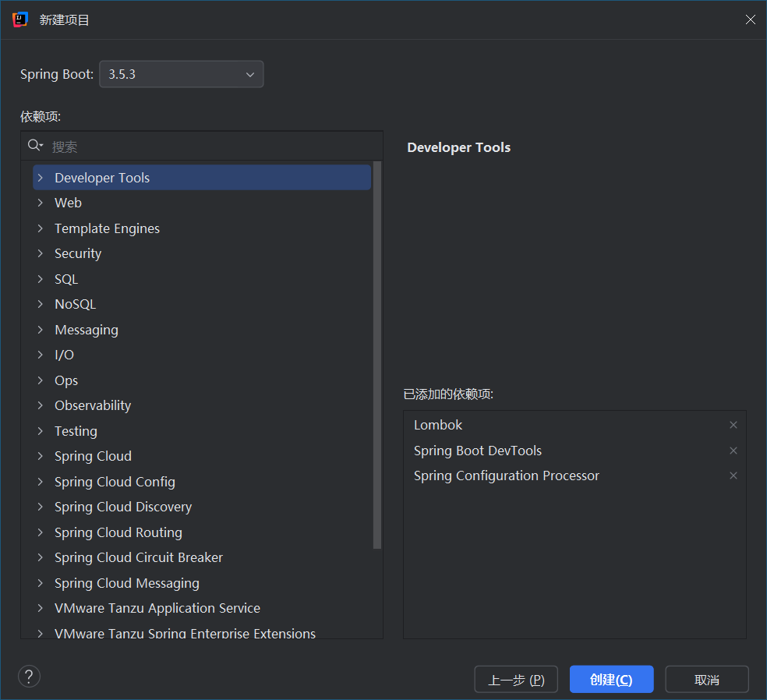This screenshot has width=767, height=700.
Task: Expand the NoSQL chevron
Action: point(41,304)
